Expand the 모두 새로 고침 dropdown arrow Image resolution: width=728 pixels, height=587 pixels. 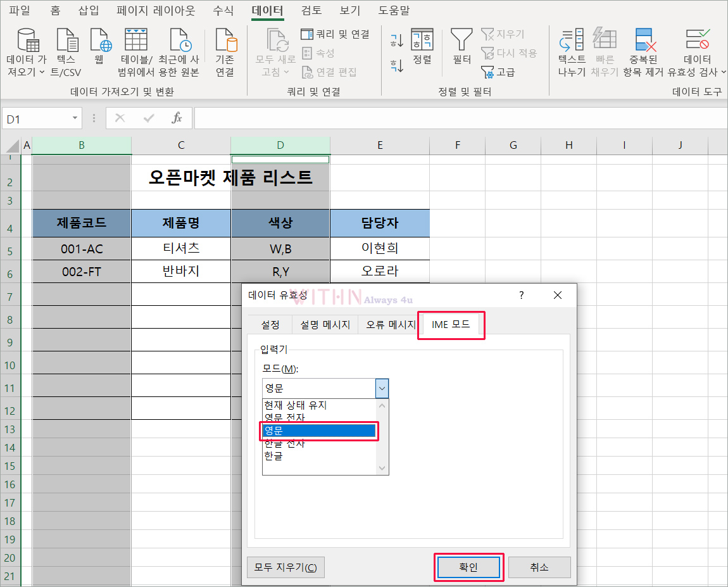tap(286, 72)
